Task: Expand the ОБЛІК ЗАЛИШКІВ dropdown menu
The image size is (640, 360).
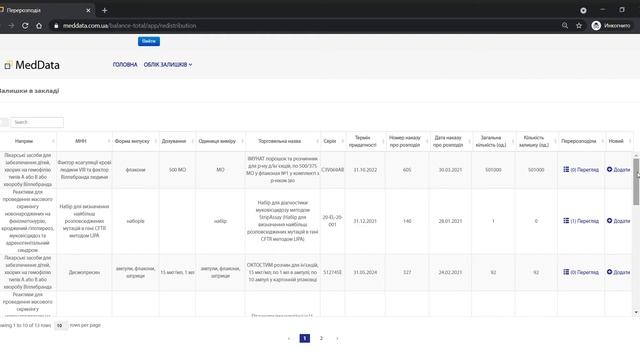Action: [x=168, y=64]
